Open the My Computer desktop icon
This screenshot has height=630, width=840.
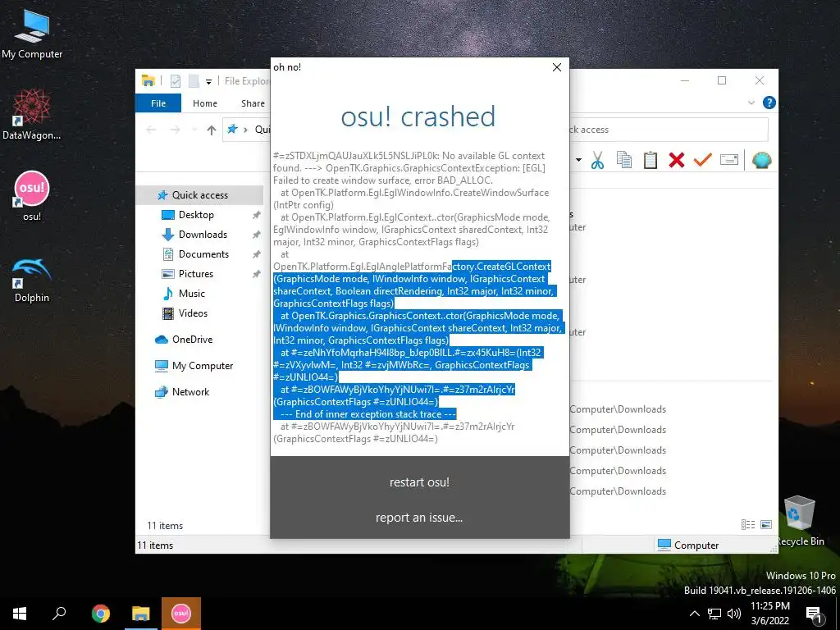(x=32, y=34)
